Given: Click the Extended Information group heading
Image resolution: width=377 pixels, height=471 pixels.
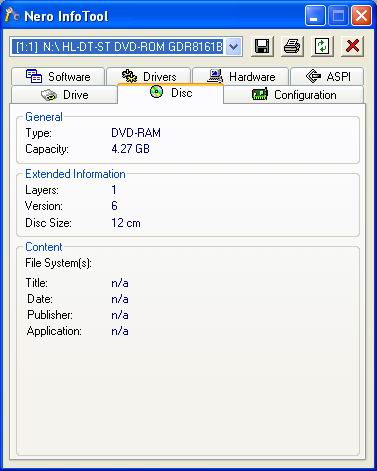Looking at the screenshot, I should coord(75,174).
